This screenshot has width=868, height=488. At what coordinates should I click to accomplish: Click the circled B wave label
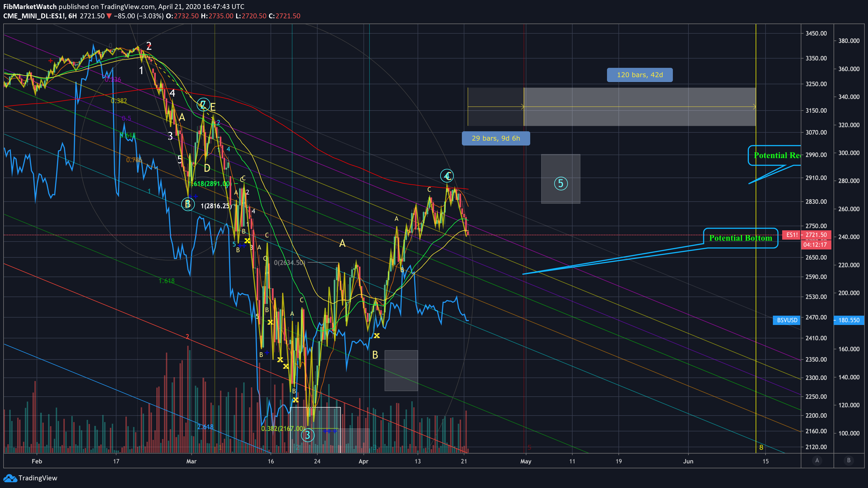[188, 204]
